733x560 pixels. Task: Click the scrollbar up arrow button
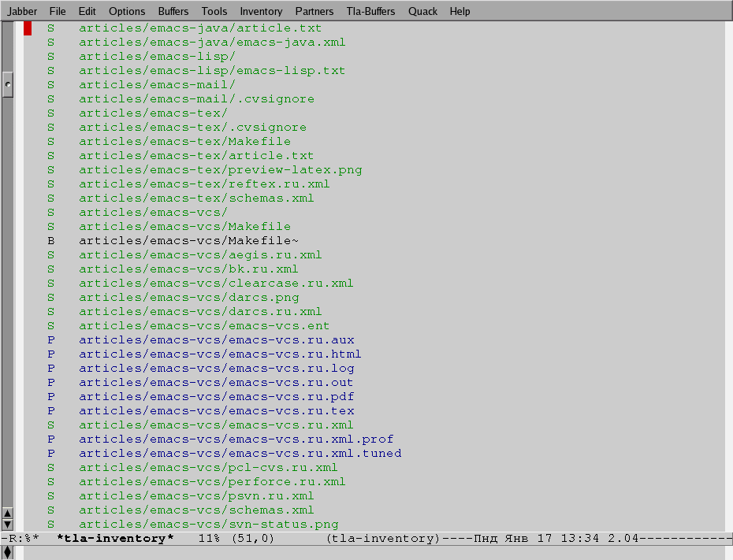tap(8, 513)
